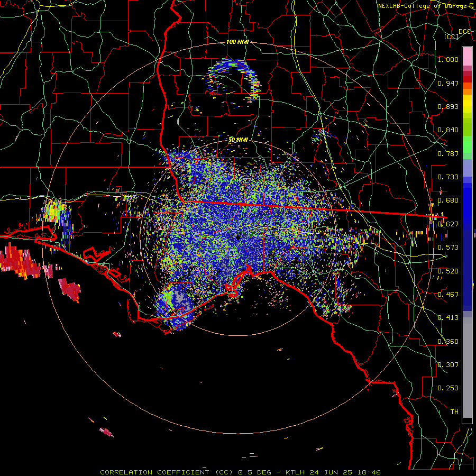Viewport: 476px width, 476px height.
Task: Click the [CC] units label
Action: pos(452,36)
